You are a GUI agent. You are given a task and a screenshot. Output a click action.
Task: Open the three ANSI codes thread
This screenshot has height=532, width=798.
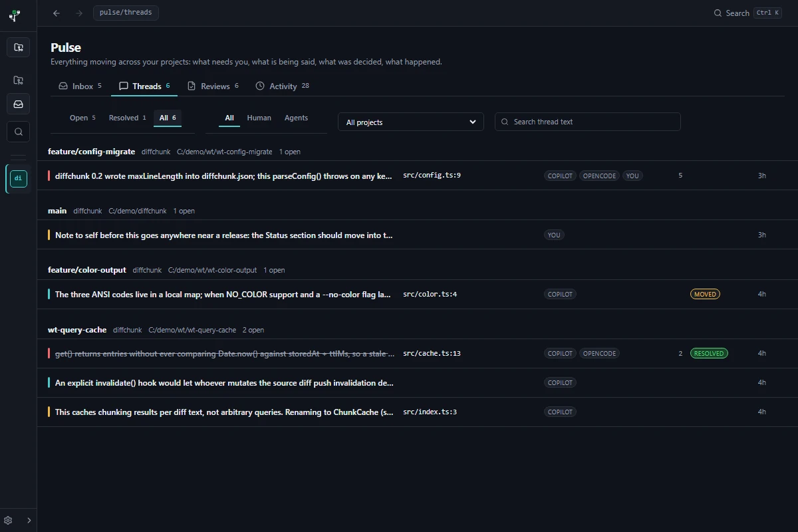418,294
